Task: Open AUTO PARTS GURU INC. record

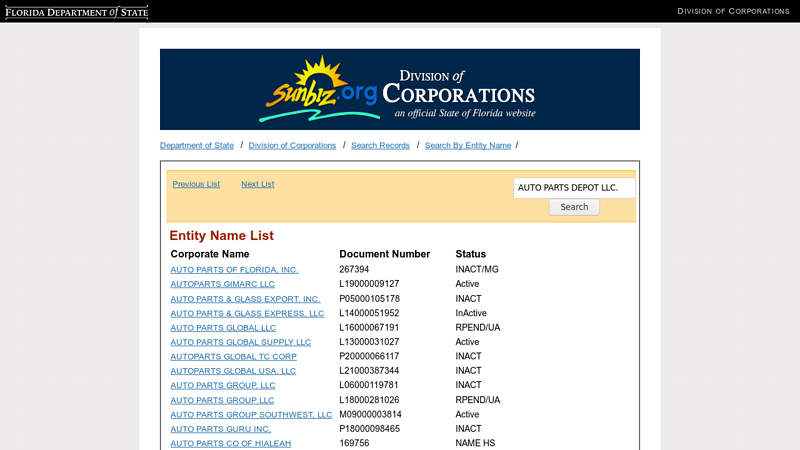Action: [x=220, y=429]
